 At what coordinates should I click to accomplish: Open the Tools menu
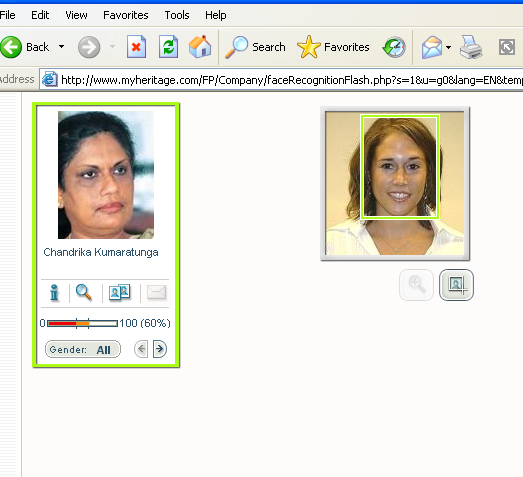tap(177, 15)
